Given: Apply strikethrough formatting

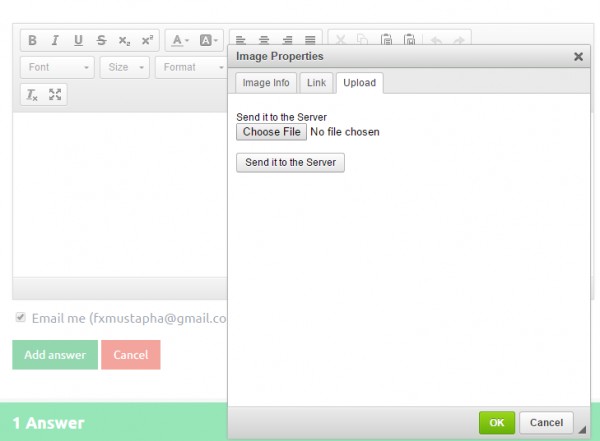Looking at the screenshot, I should (101, 41).
